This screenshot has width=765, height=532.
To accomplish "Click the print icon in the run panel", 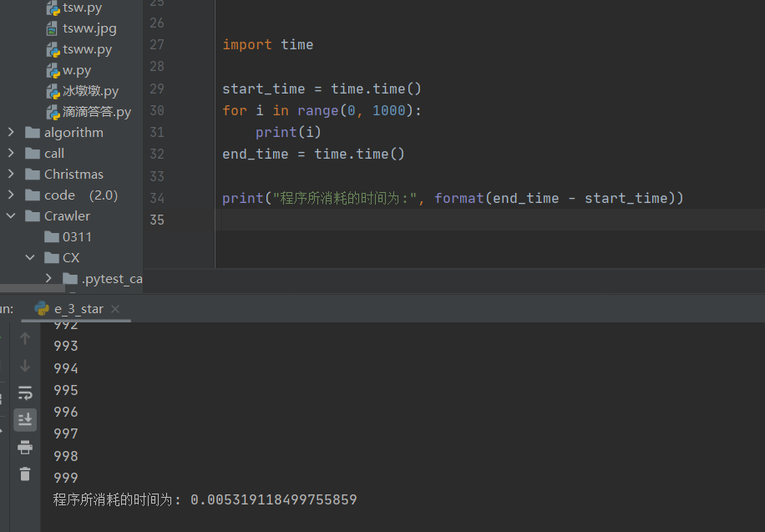I will coord(25,447).
